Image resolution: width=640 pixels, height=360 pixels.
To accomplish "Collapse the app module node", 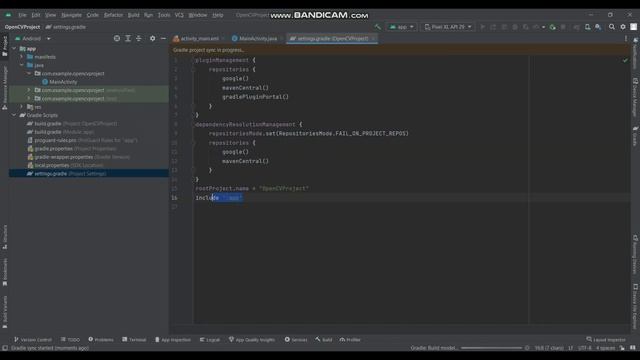I will pos(15,49).
